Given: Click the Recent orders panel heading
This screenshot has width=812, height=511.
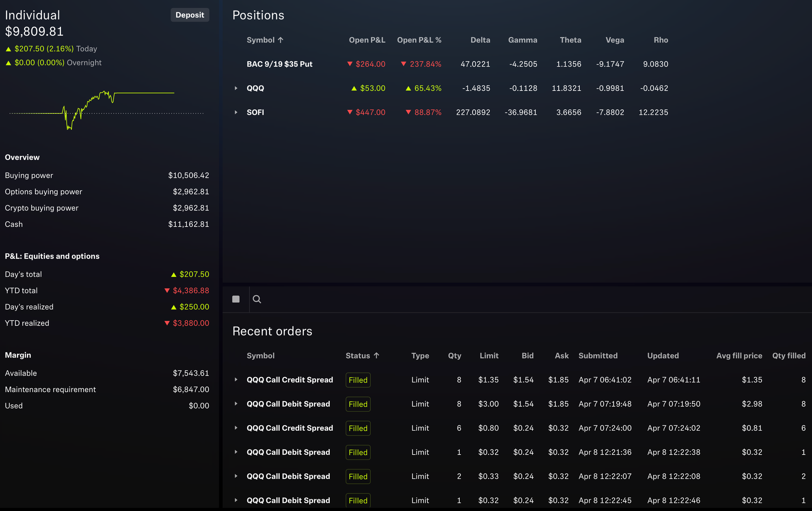Looking at the screenshot, I should [272, 331].
